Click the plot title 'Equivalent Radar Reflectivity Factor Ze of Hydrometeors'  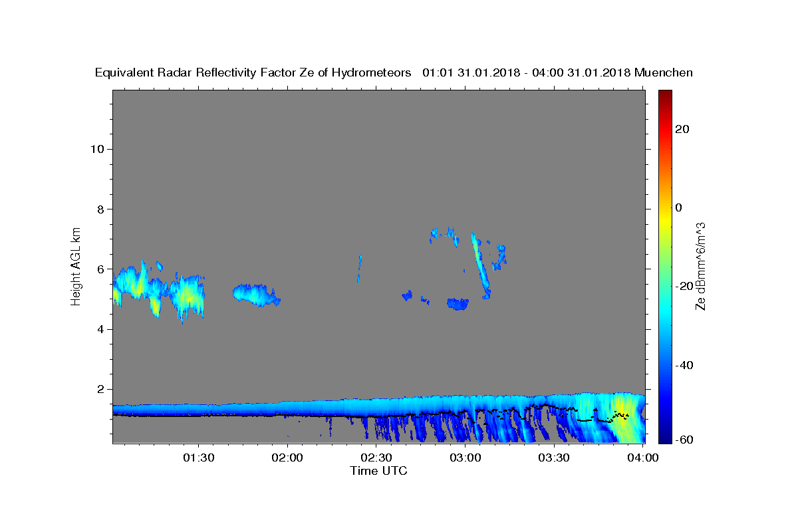[x=253, y=72]
